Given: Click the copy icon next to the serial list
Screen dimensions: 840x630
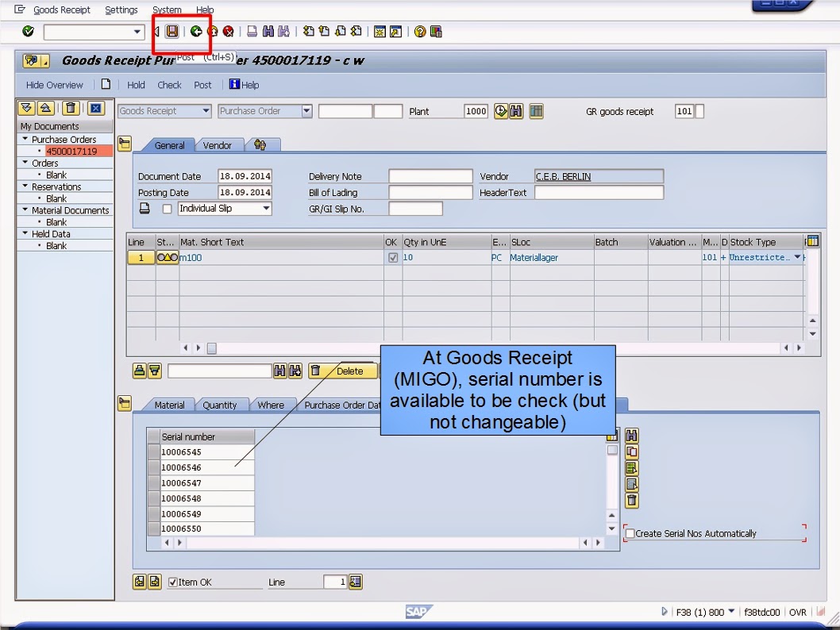Looking at the screenshot, I should pyautogui.click(x=631, y=451).
